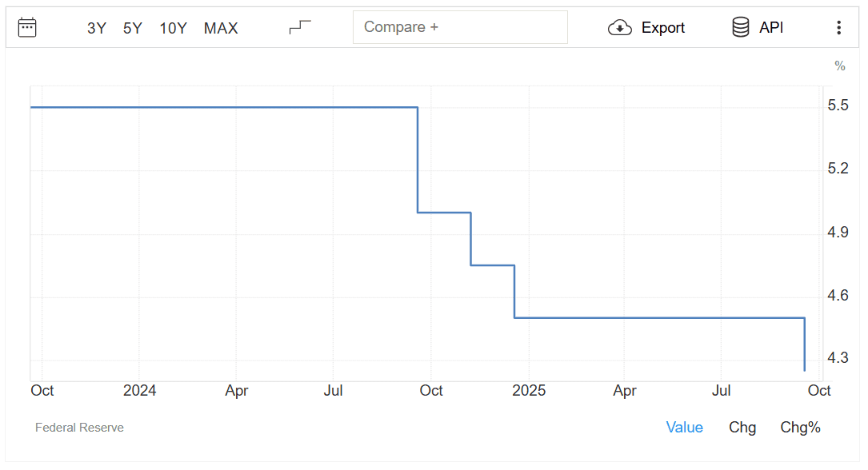Click the API database icon

(x=741, y=27)
